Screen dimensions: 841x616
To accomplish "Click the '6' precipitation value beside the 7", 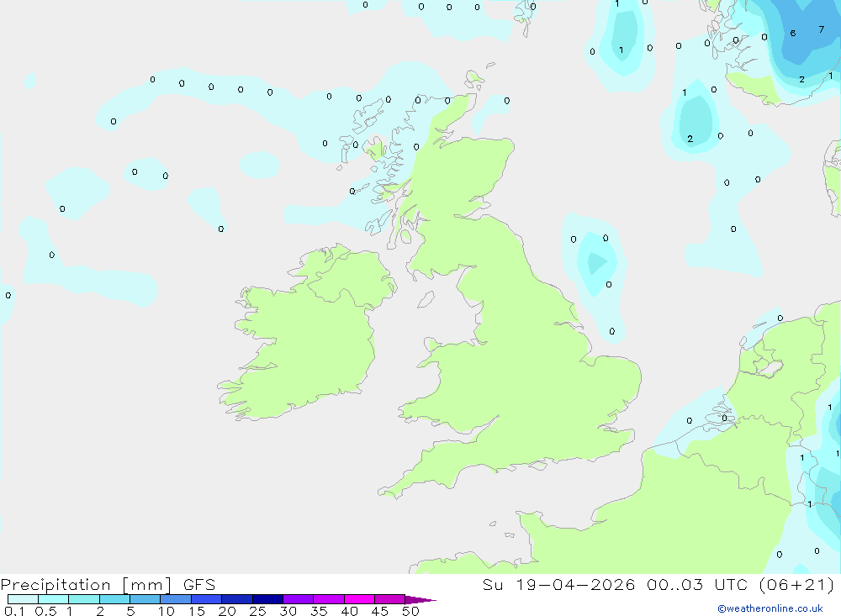I will coord(793,34).
